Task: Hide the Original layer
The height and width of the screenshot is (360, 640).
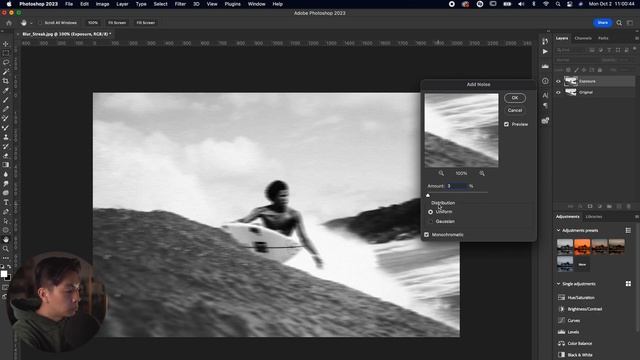Action: pos(558,92)
